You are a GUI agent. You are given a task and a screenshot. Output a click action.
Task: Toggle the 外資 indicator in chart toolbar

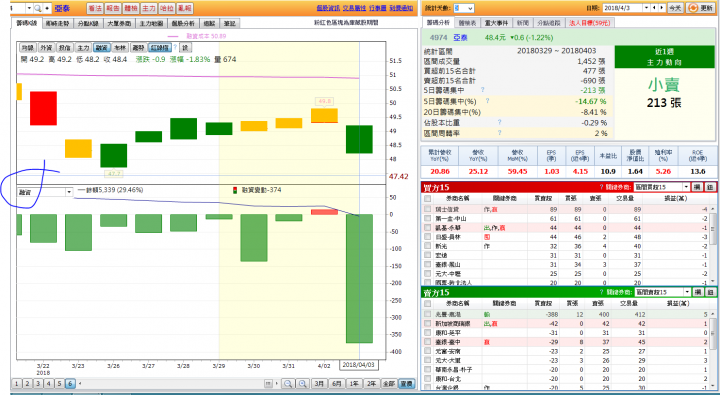[x=46, y=47]
